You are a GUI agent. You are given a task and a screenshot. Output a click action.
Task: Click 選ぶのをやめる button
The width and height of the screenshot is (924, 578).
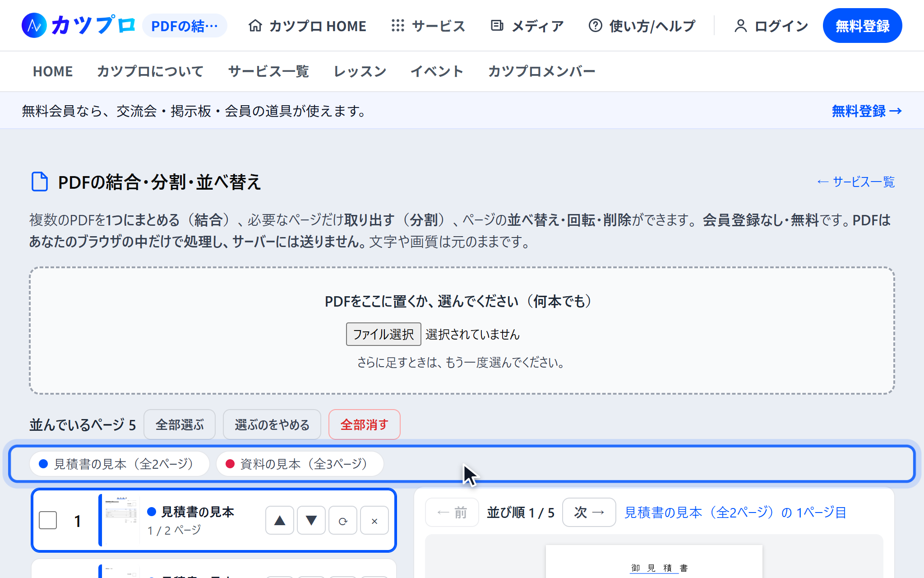[x=272, y=424]
